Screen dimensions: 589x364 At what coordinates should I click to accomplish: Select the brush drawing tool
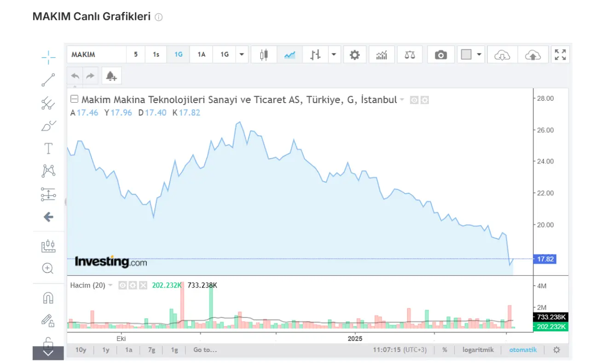(x=48, y=126)
